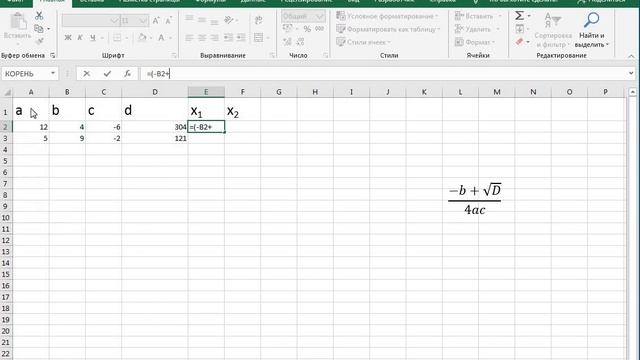This screenshot has height=360, width=640.
Task: Increase font size with the larger A
Action: [156, 20]
